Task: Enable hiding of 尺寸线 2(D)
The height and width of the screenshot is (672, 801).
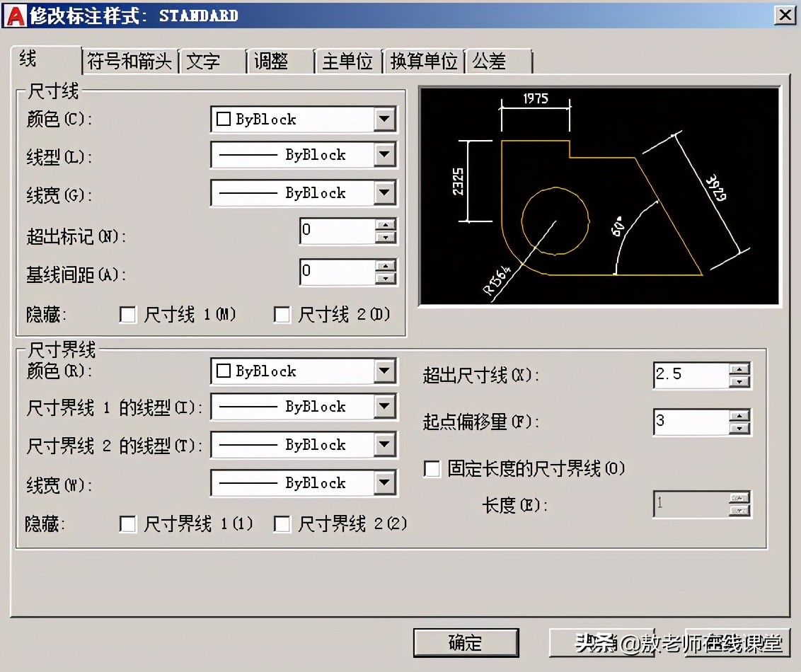Action: pyautogui.click(x=282, y=314)
